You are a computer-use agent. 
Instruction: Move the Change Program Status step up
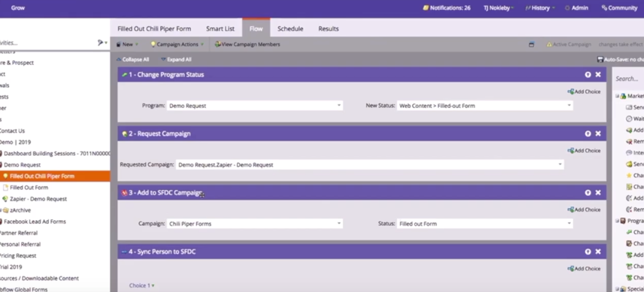pyautogui.click(x=588, y=75)
